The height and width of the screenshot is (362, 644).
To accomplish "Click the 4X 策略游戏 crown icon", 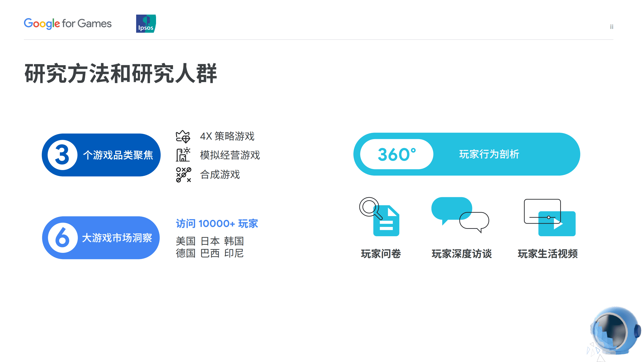I will tap(183, 137).
